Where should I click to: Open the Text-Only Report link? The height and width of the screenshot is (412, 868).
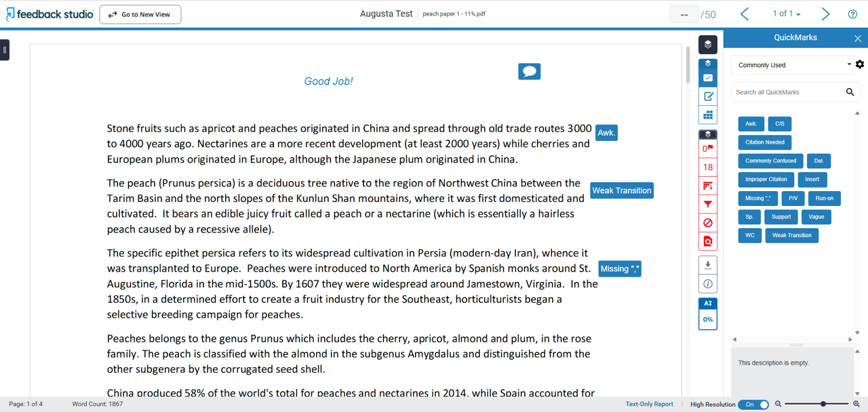649,404
